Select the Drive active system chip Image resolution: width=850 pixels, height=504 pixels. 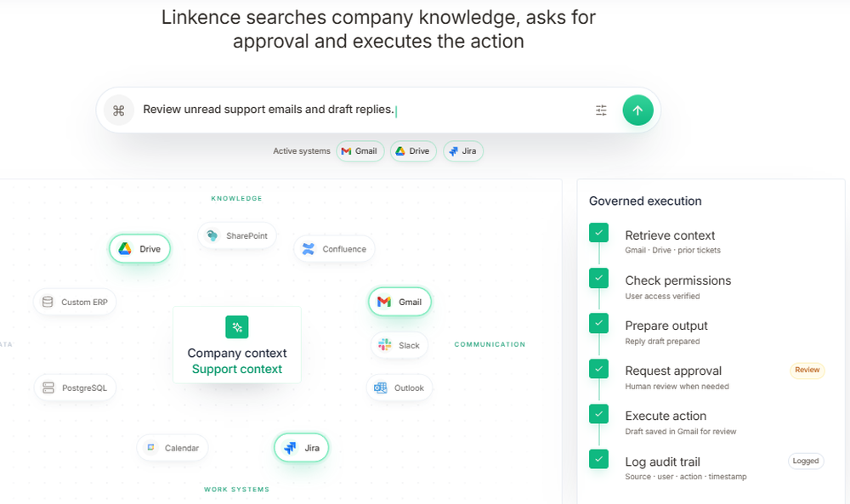pyautogui.click(x=413, y=151)
